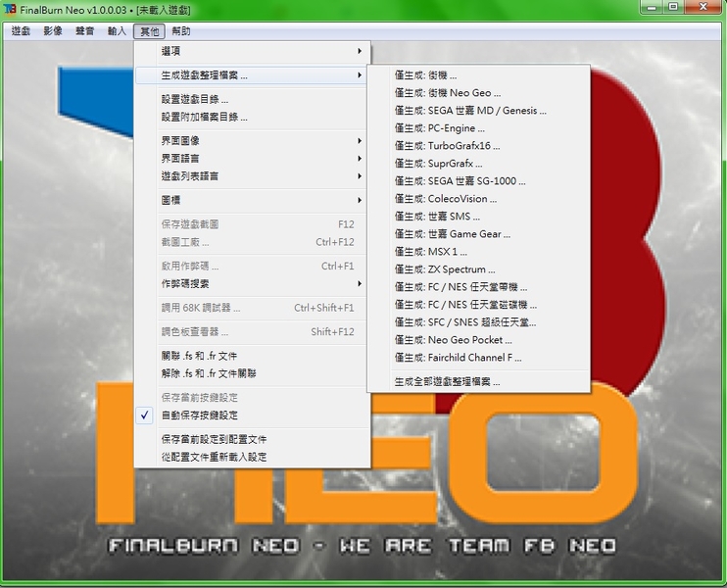Select 解除 .fs 和 .fr 文件關聯
The height and width of the screenshot is (588, 727).
tap(253, 373)
